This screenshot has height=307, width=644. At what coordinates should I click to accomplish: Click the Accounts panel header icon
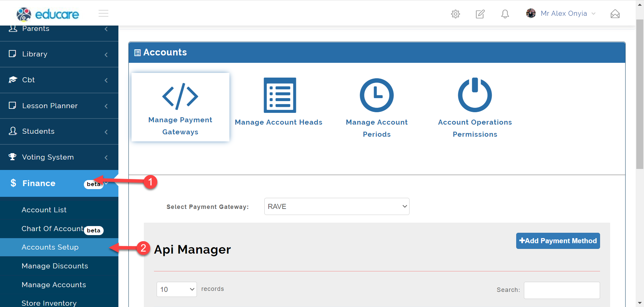(x=137, y=53)
